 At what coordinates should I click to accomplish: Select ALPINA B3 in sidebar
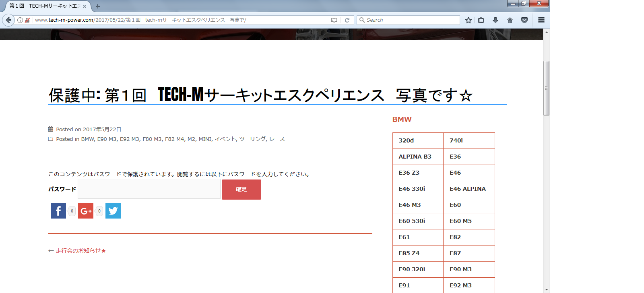point(415,157)
